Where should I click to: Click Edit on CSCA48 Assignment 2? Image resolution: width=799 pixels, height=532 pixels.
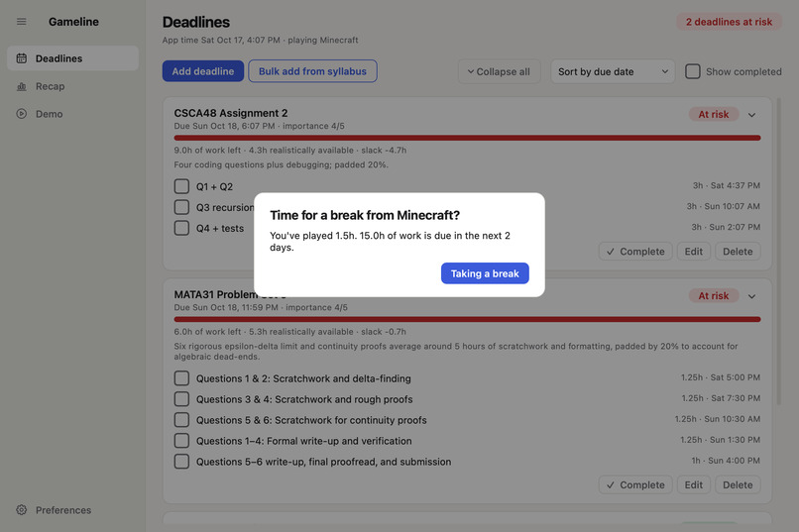(694, 252)
